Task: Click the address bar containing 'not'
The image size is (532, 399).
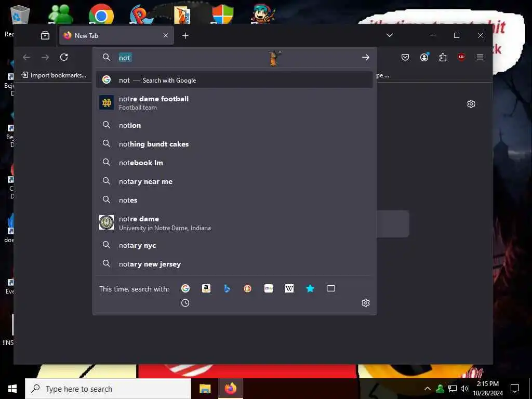Action: [x=234, y=57]
